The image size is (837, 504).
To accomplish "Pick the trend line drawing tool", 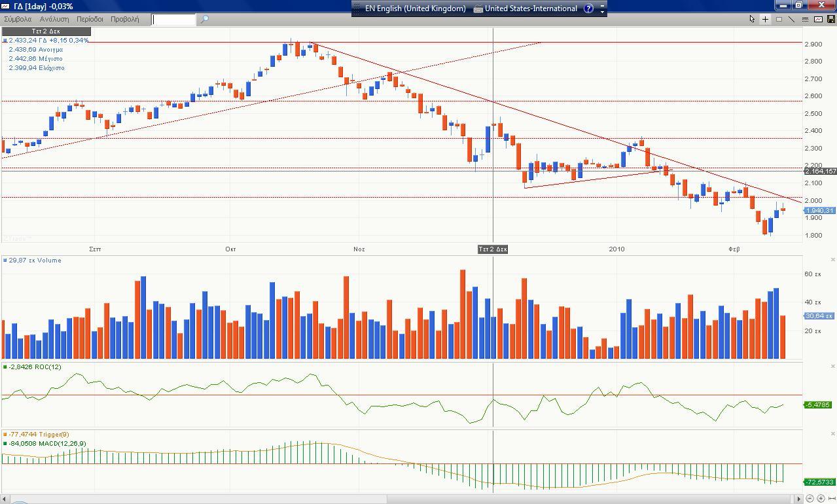I will [792, 19].
